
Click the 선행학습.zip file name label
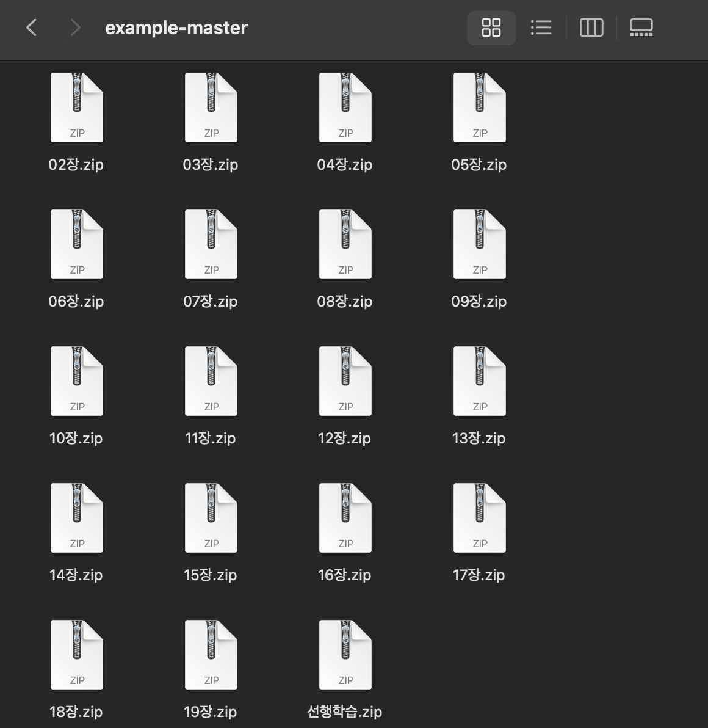pyautogui.click(x=345, y=712)
